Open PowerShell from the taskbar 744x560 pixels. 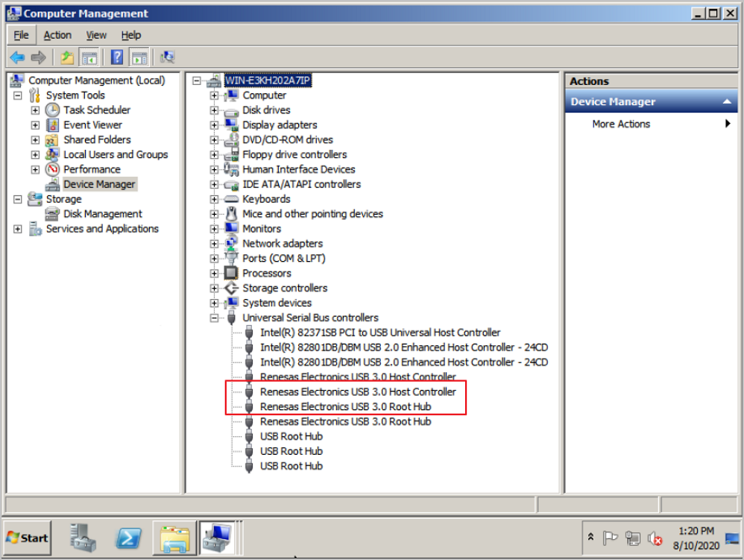point(128,538)
